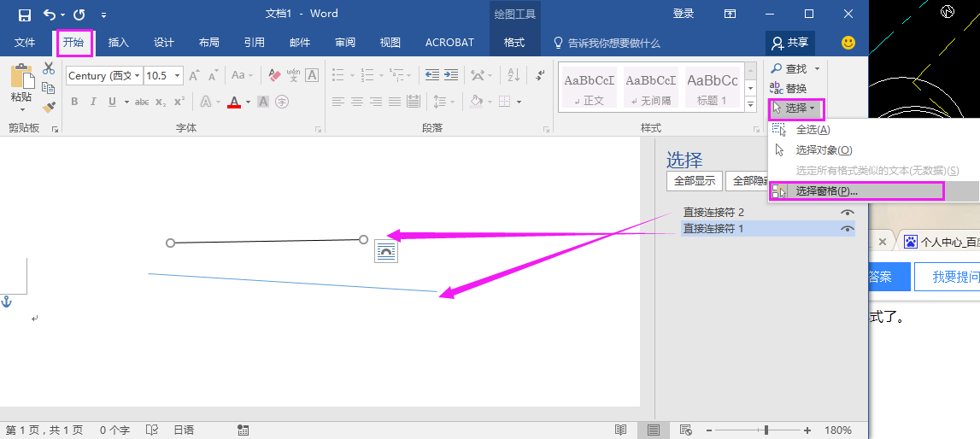980x439 pixels.
Task: Center the paragraph text
Action: [x=357, y=101]
